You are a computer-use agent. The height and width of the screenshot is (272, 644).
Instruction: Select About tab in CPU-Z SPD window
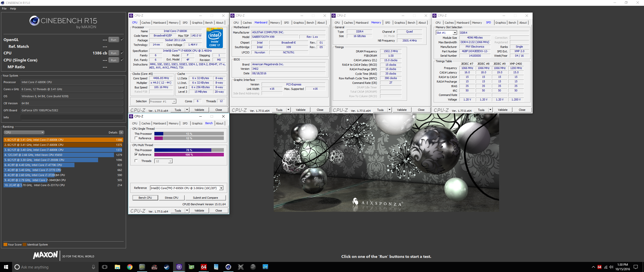point(523,23)
